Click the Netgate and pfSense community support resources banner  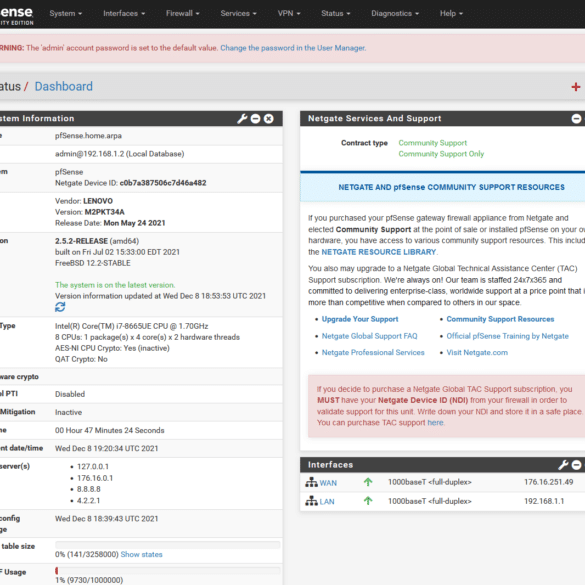(442, 187)
